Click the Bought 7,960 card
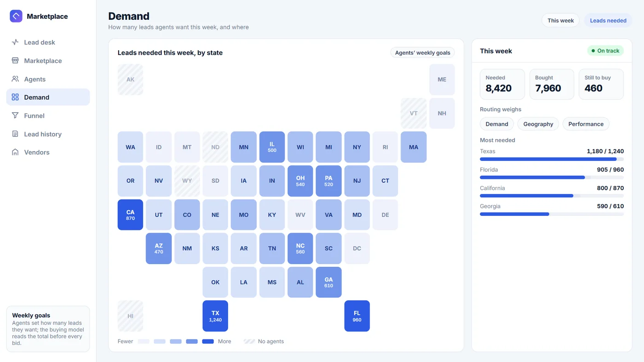644x362 pixels. (552, 84)
